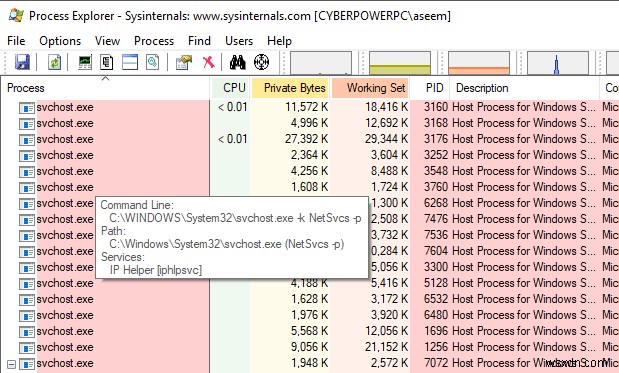Click the binoculars Find Handle icon

click(x=238, y=62)
